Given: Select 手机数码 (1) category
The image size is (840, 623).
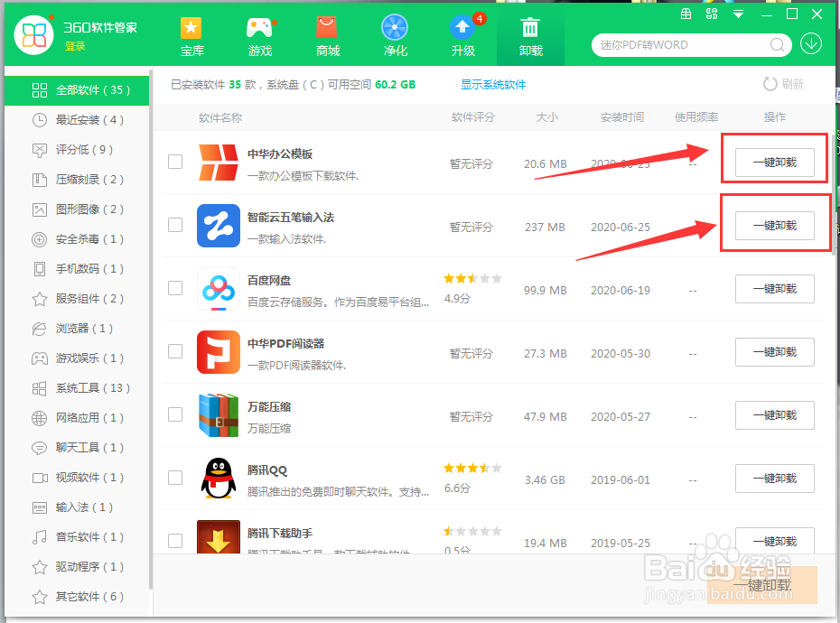Looking at the screenshot, I should point(77,269).
